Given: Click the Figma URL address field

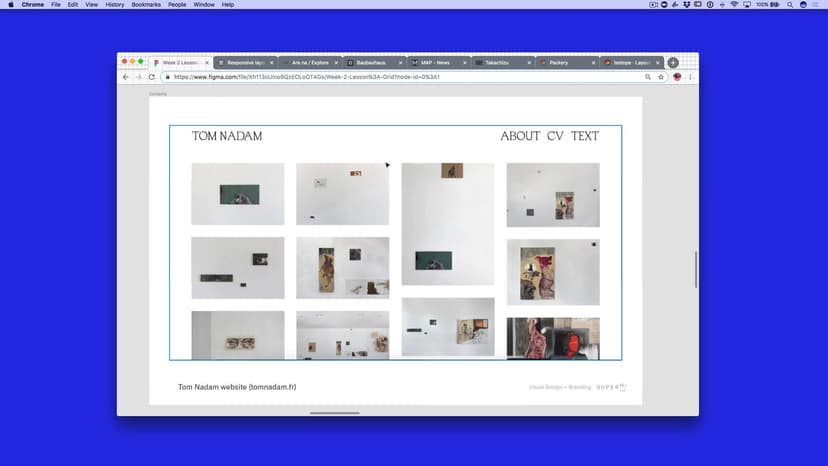Looking at the screenshot, I should [x=400, y=77].
